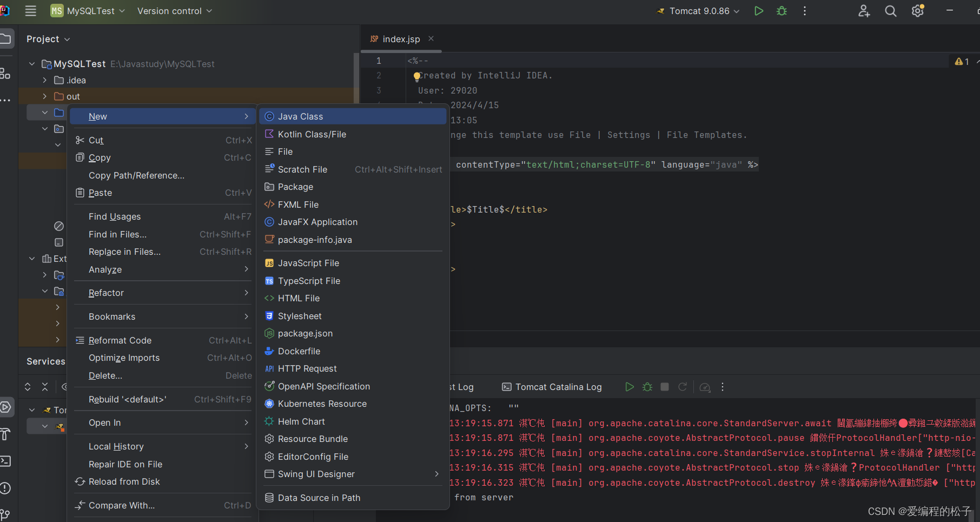This screenshot has height=522, width=980.
Task: Close the index.jsp tab
Action: (431, 38)
